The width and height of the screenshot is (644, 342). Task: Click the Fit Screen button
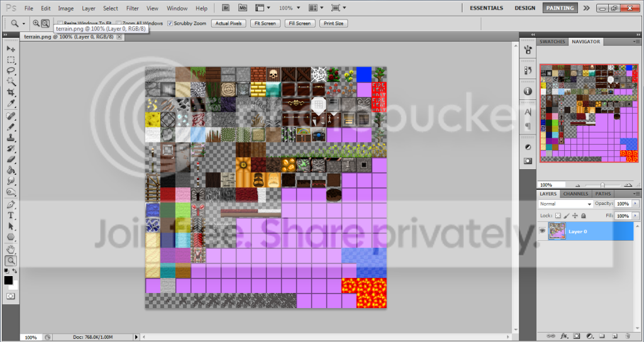pyautogui.click(x=264, y=23)
